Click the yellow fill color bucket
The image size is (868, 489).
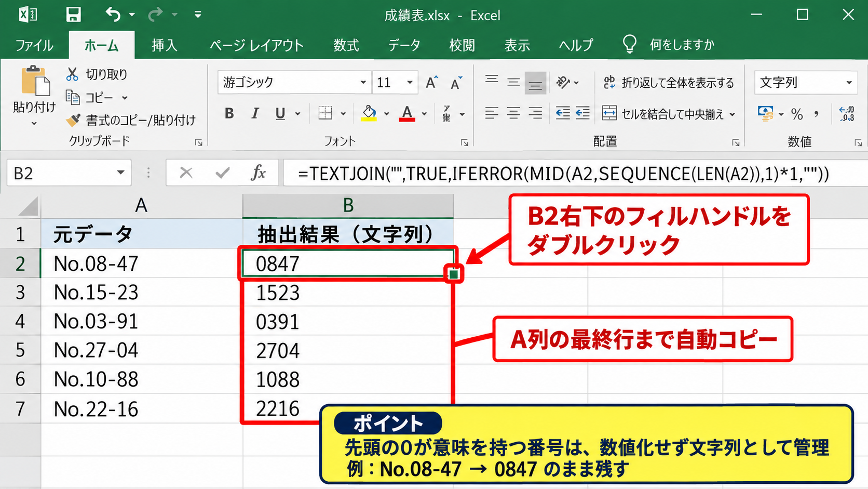(x=369, y=113)
